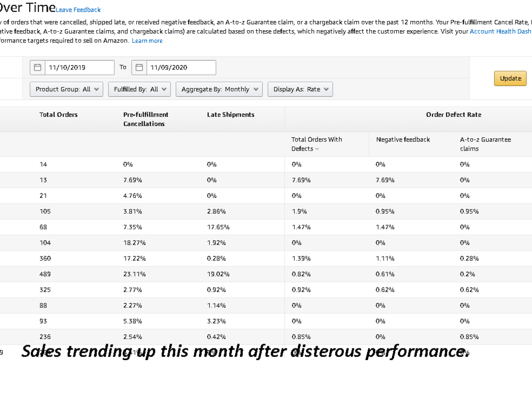Click the Order Defect Rate header
532x399 pixels.
point(454,115)
